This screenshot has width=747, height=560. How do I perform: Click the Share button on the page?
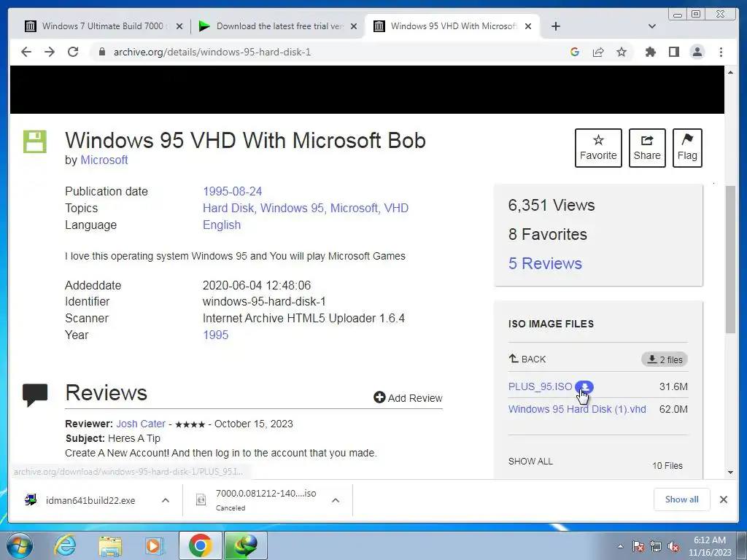pyautogui.click(x=647, y=147)
